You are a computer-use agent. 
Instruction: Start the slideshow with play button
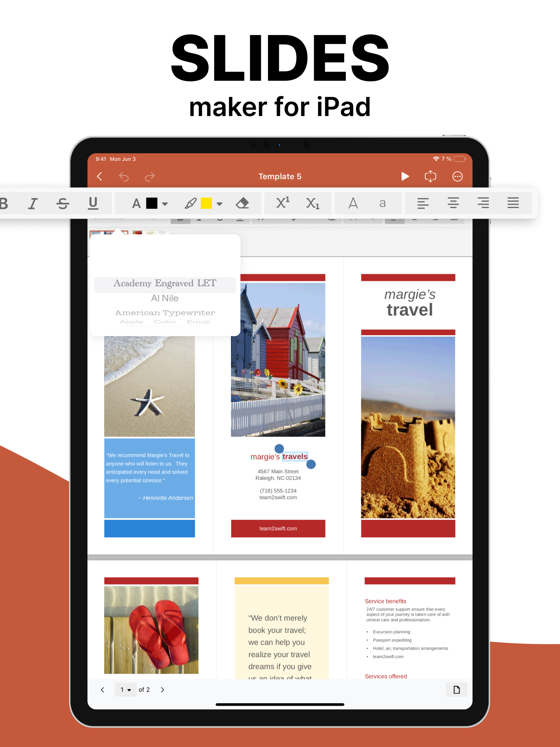405,176
